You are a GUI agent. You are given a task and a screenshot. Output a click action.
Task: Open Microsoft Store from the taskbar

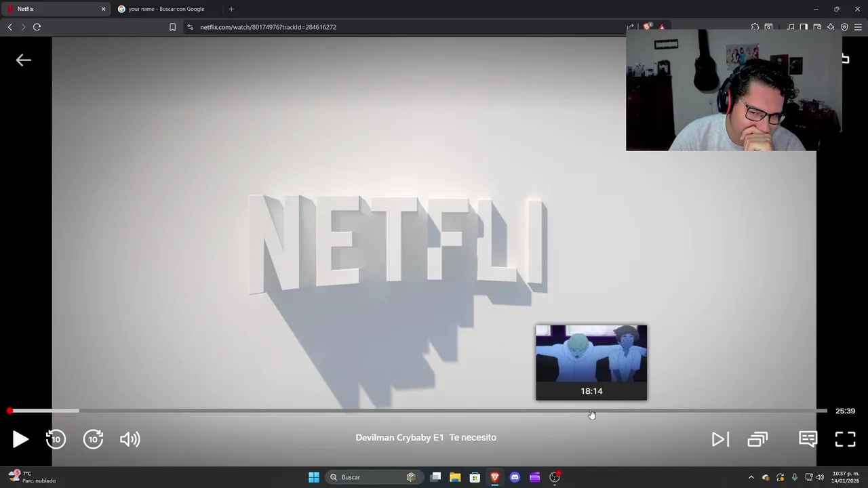pyautogui.click(x=475, y=477)
